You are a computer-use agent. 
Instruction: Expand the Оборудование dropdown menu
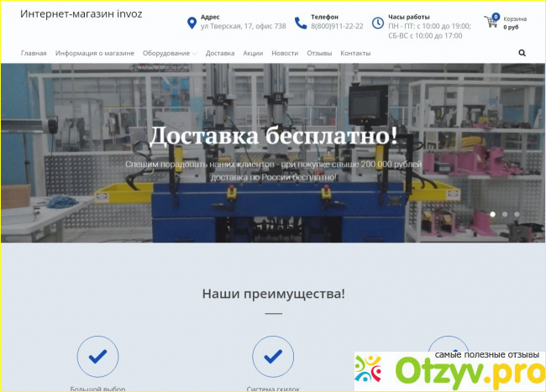click(170, 53)
